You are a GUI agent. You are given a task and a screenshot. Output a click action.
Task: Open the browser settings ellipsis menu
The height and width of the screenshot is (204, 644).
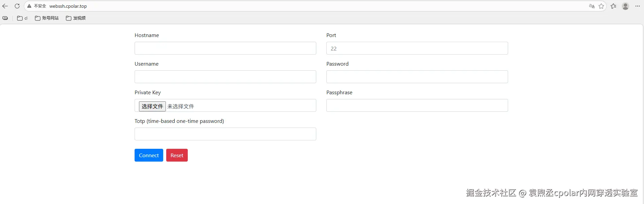[638, 6]
